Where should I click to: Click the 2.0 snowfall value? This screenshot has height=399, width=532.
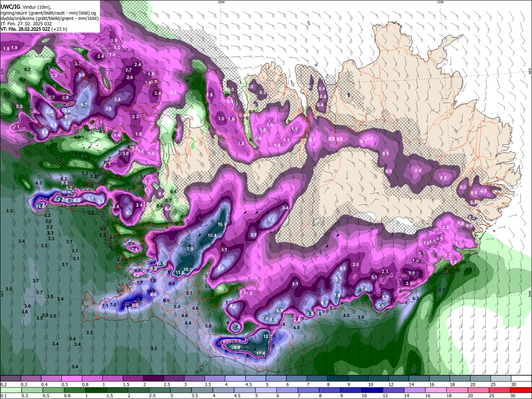pos(356,264)
